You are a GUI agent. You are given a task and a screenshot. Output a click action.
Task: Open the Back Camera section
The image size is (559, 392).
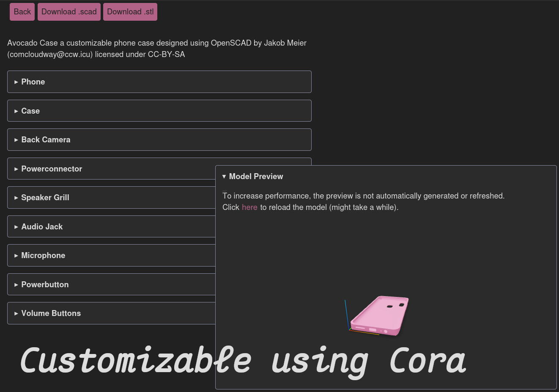point(159,140)
